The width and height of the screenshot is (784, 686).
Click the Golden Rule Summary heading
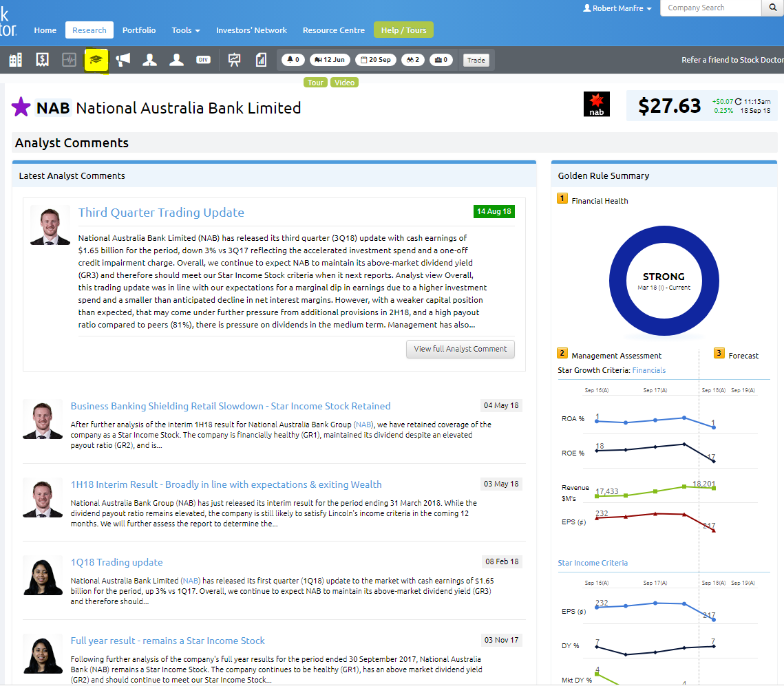604,176
